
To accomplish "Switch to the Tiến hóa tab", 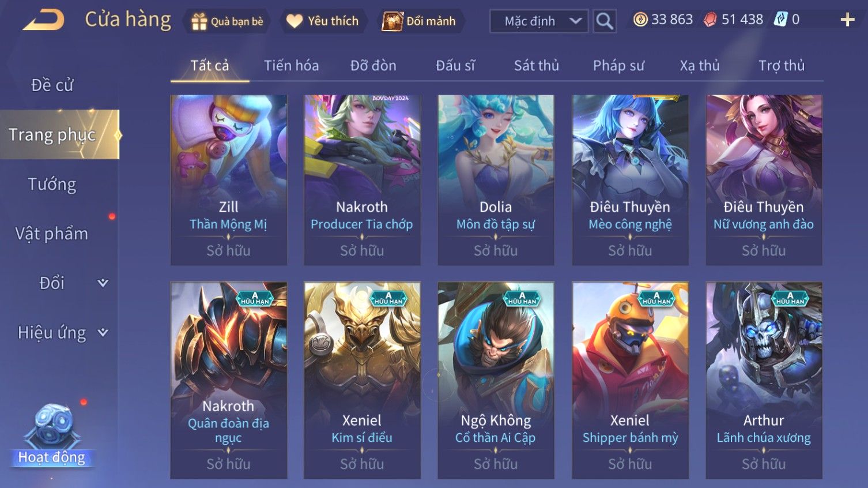I will [291, 66].
